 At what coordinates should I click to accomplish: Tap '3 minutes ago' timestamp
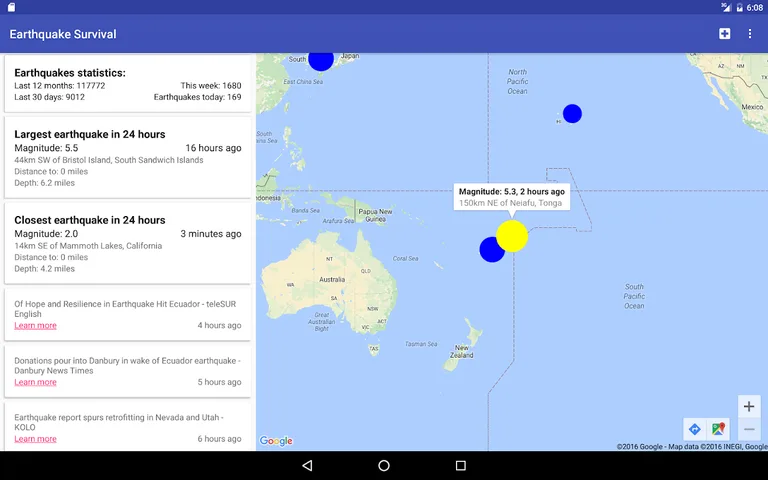coord(211,234)
